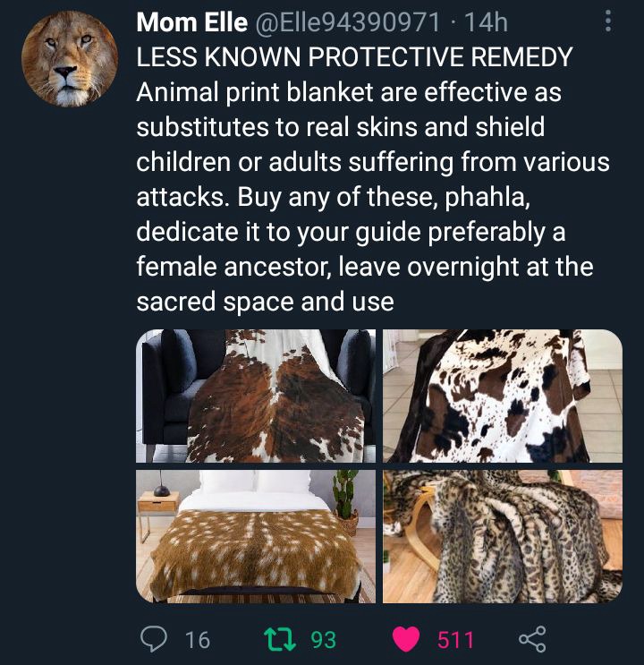Unlike the tweet via pink heart

[406, 639]
